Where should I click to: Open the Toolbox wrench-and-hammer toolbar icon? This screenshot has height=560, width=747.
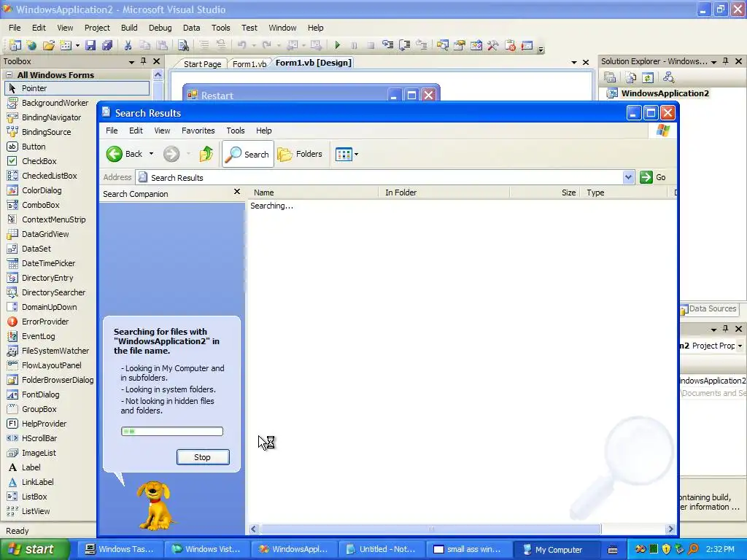(492, 45)
